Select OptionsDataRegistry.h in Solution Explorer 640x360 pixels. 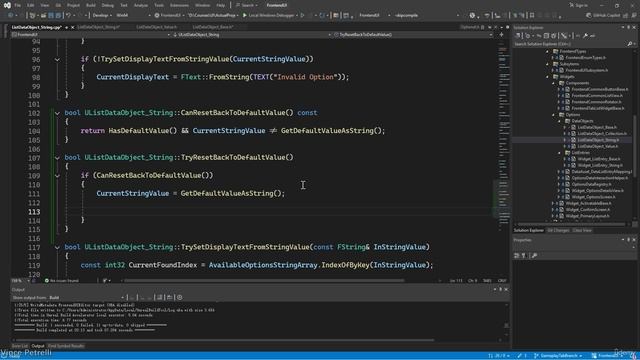pos(591,184)
